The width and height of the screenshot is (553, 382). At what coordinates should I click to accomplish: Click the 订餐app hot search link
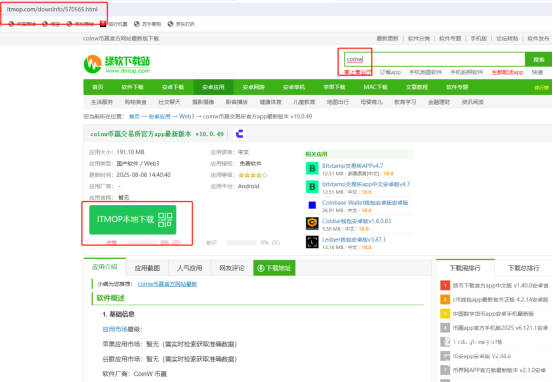pyautogui.click(x=390, y=72)
